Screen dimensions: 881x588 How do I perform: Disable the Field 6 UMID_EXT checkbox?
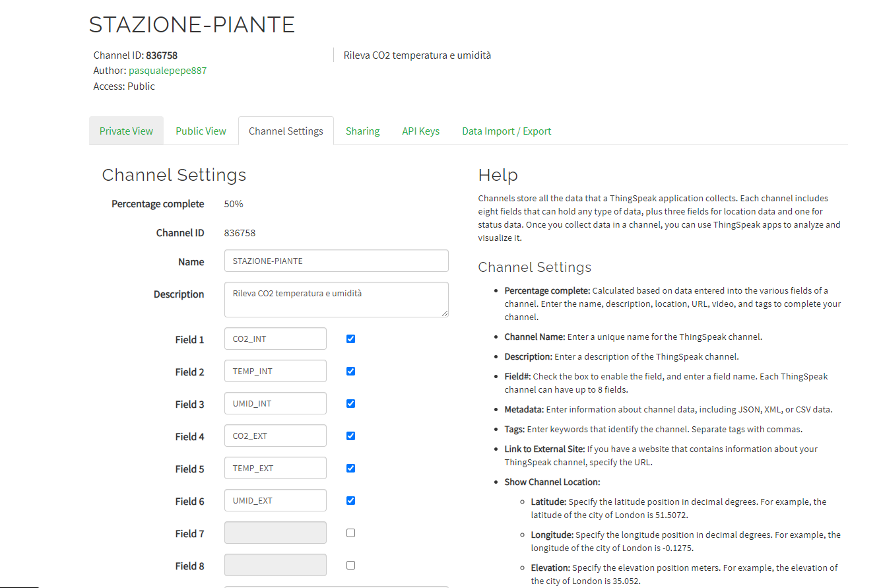tap(350, 500)
